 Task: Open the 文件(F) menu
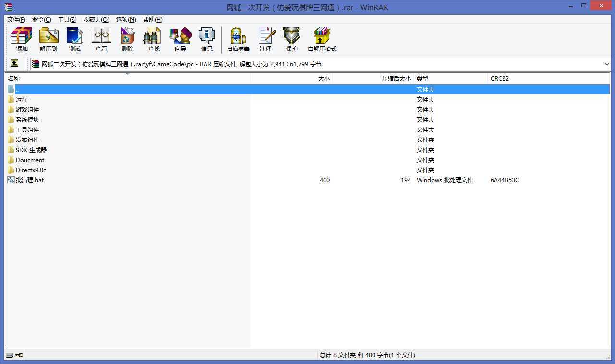[x=16, y=20]
